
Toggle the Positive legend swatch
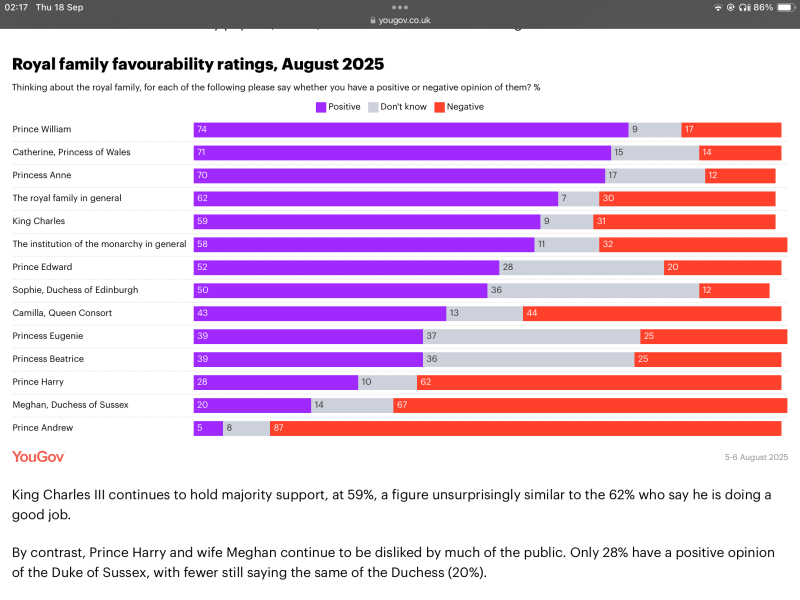pyautogui.click(x=321, y=106)
